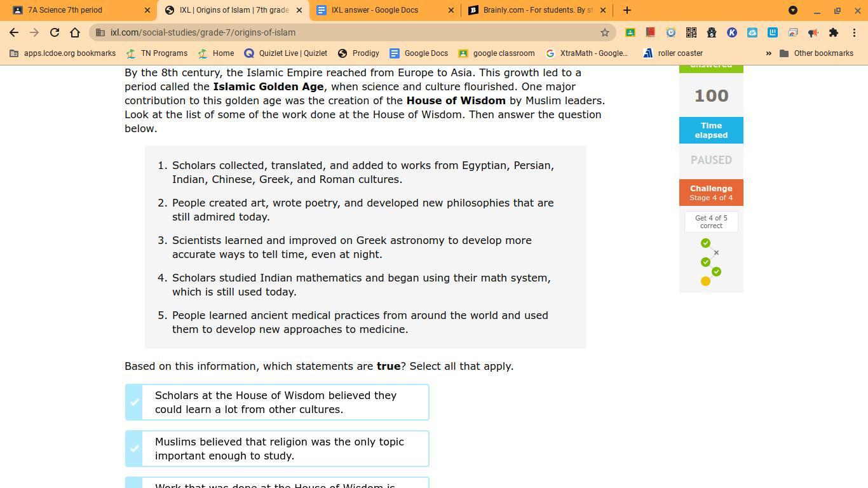Check 'Work that was done at the House' answer

277,483
